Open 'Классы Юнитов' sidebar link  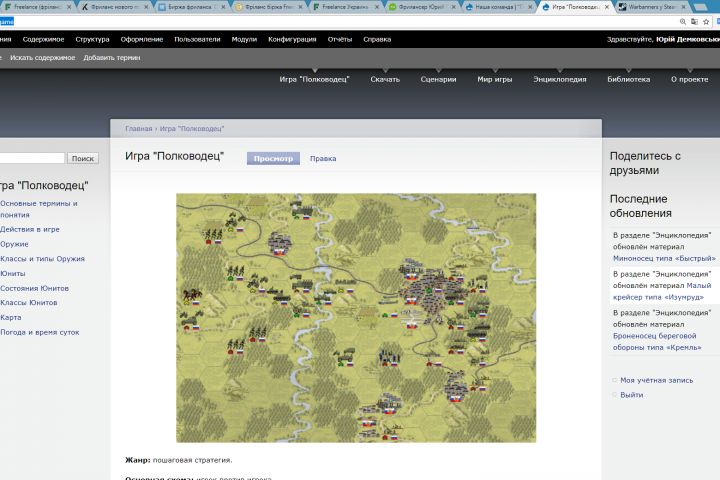(x=28, y=303)
